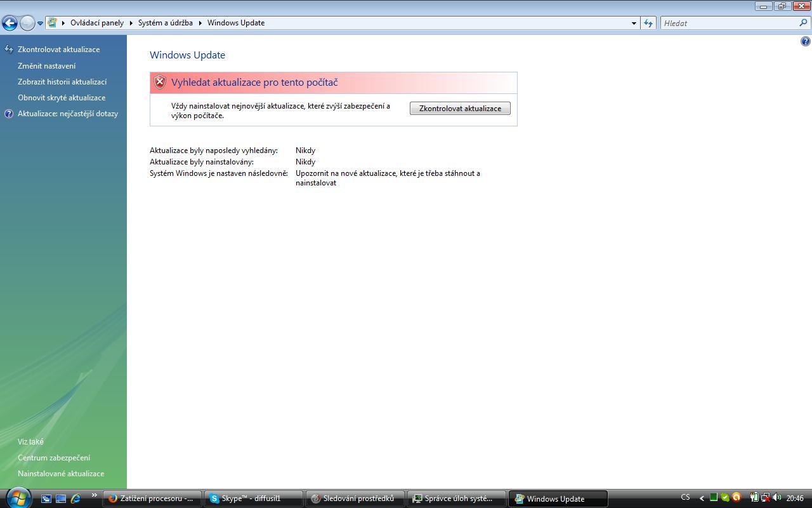Click the red shield error icon
Viewport: 812px width, 508px height.
pos(160,83)
